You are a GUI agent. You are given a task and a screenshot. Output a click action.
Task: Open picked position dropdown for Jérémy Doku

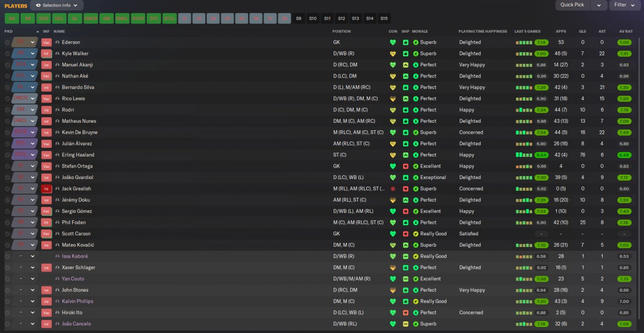(33, 200)
